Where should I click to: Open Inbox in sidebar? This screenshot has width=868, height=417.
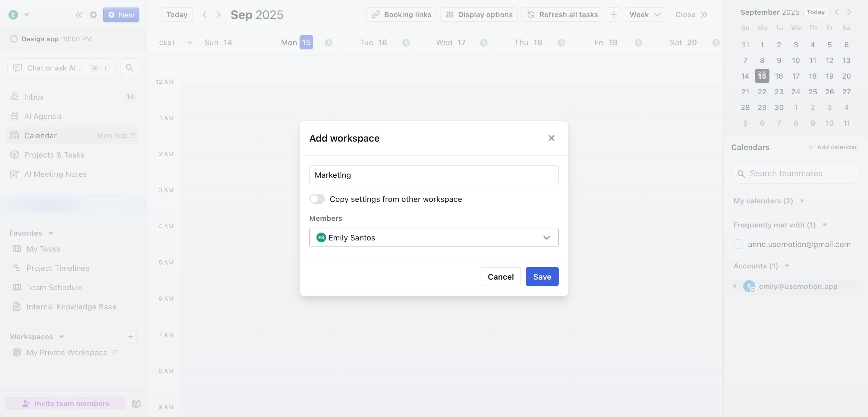tap(73, 97)
